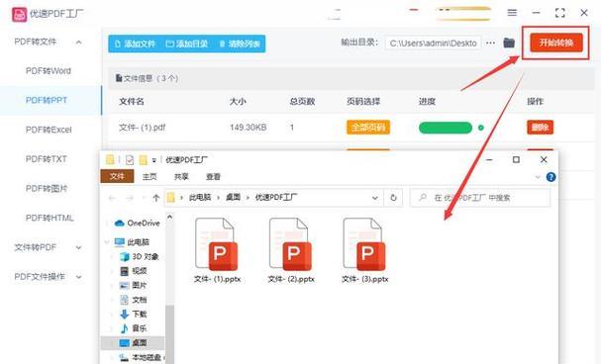Select PDF转Excel in sidebar
601x364 pixels.
point(49,130)
